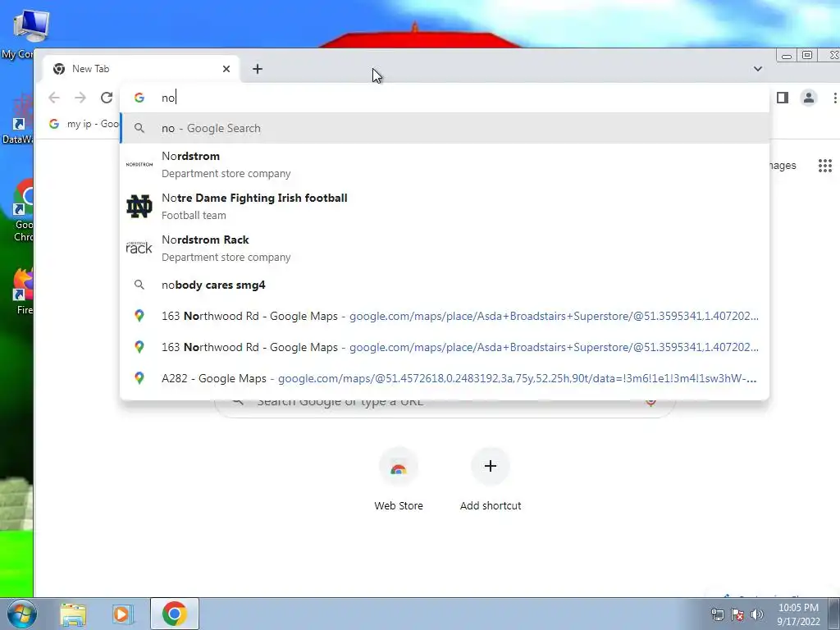The image size is (840, 630).
Task: Open the Web Store shortcut
Action: pos(399,479)
